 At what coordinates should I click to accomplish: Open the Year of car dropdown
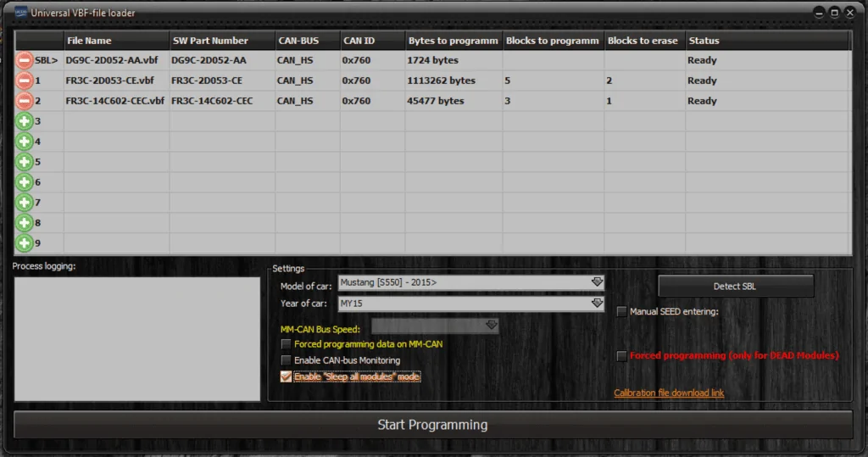pyautogui.click(x=471, y=304)
